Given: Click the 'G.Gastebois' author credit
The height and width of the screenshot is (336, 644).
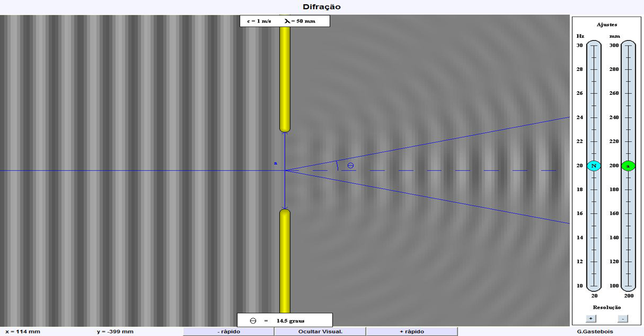Looking at the screenshot, I should [595, 331].
